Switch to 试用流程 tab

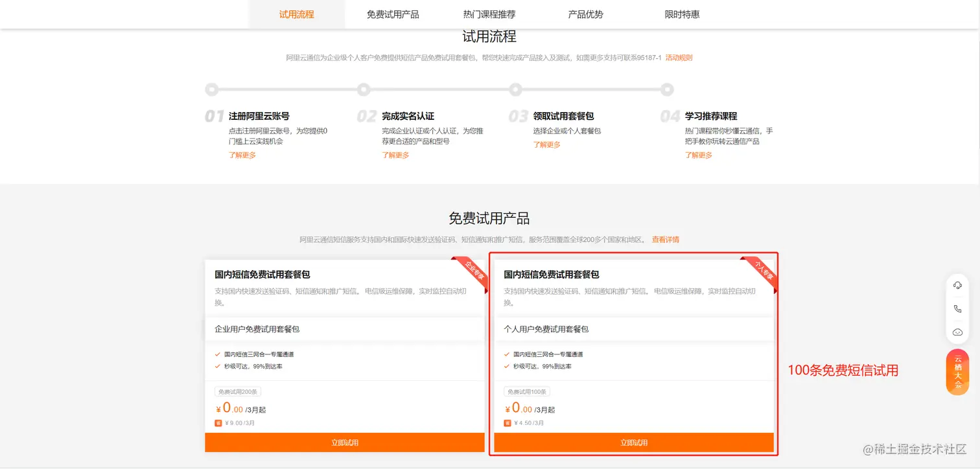tap(297, 14)
